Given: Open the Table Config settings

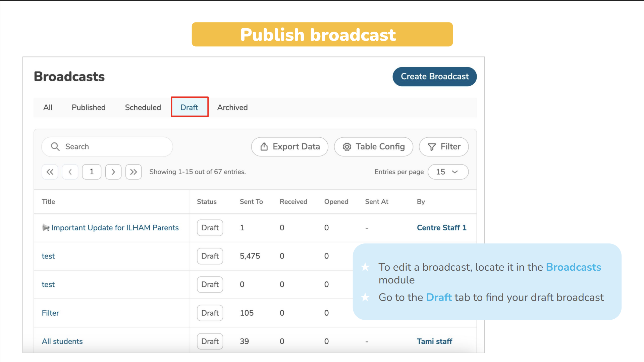Looking at the screenshot, I should [373, 147].
